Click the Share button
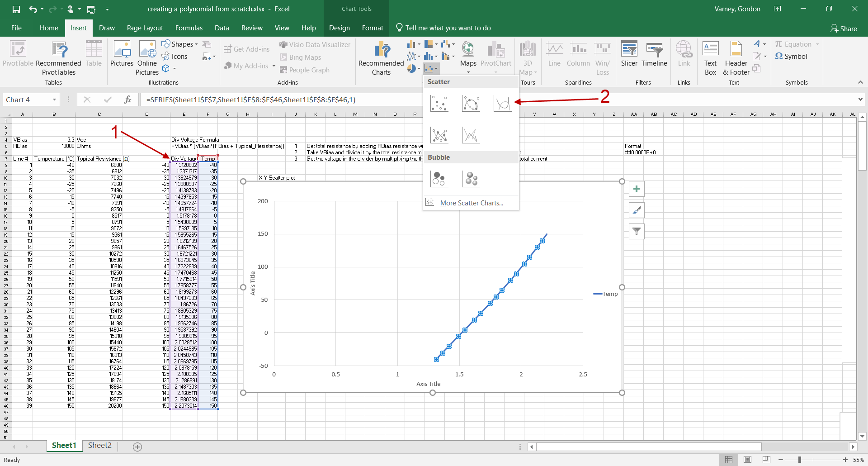The width and height of the screenshot is (868, 466). coord(844,29)
